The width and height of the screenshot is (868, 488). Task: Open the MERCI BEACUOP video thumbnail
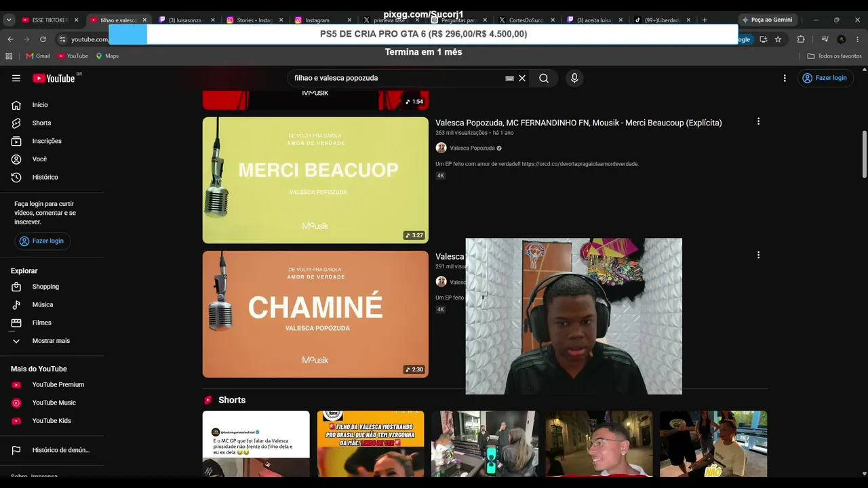pyautogui.click(x=315, y=180)
